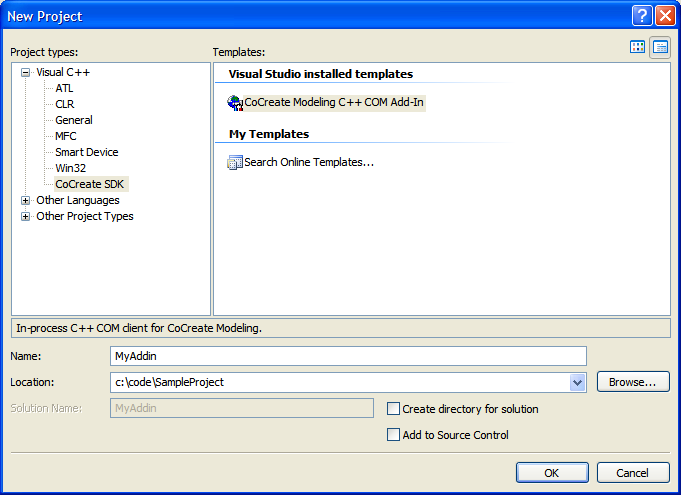The image size is (681, 495).
Task: Click the CoCreate Modeling template icon
Action: click(x=235, y=103)
